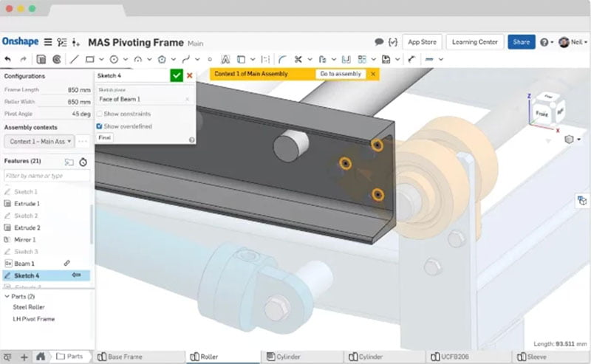This screenshot has width=591, height=364.
Task: Expand the polygon tool dropdown arrow
Action: (174, 59)
